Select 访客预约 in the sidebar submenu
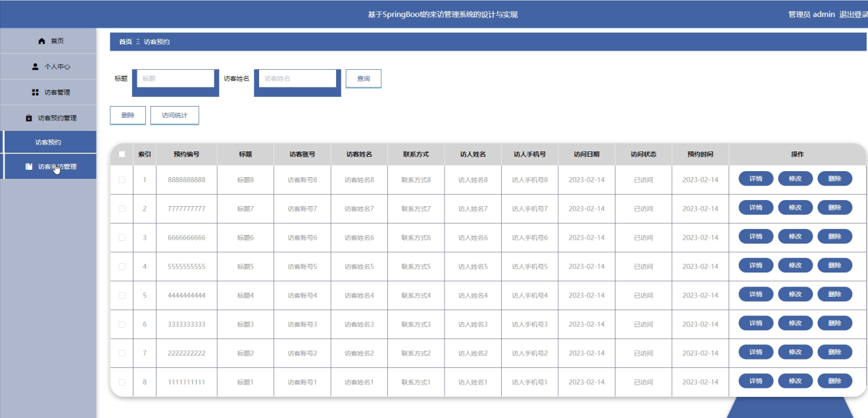The width and height of the screenshot is (868, 418). (x=49, y=141)
